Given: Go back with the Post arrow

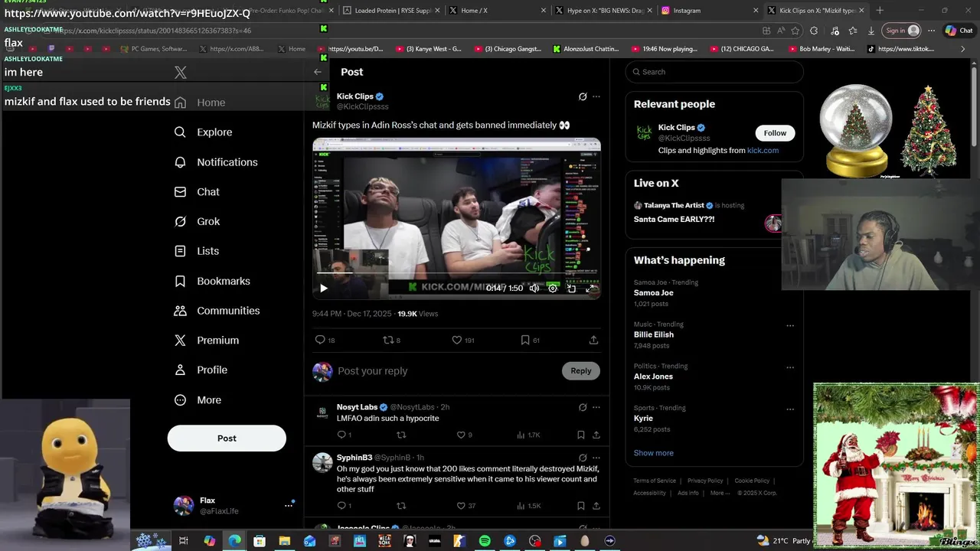Looking at the screenshot, I should coord(318,72).
